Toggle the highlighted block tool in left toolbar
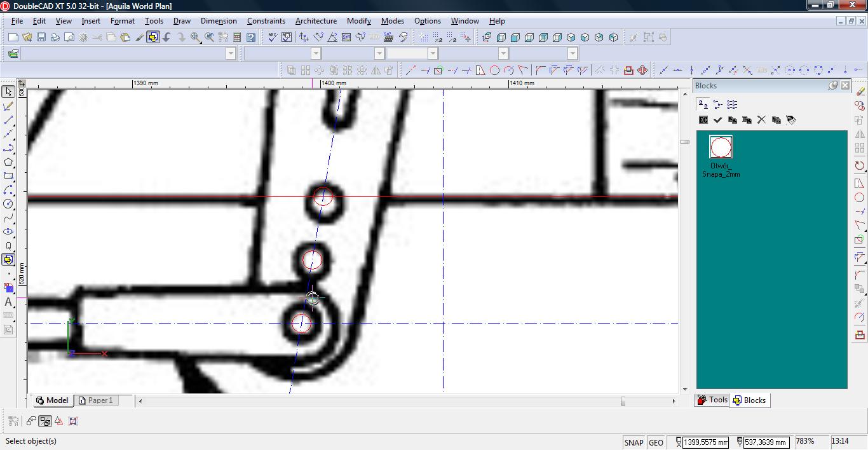 8,260
